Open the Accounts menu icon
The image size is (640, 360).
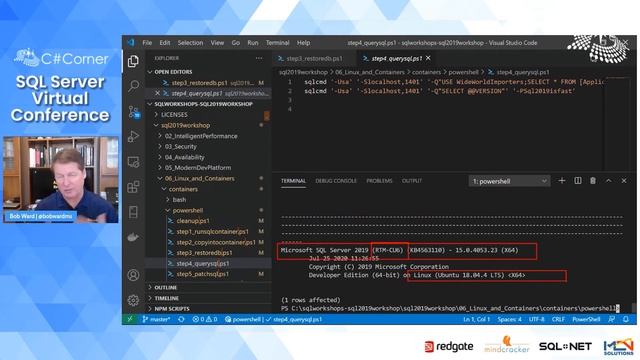133,275
